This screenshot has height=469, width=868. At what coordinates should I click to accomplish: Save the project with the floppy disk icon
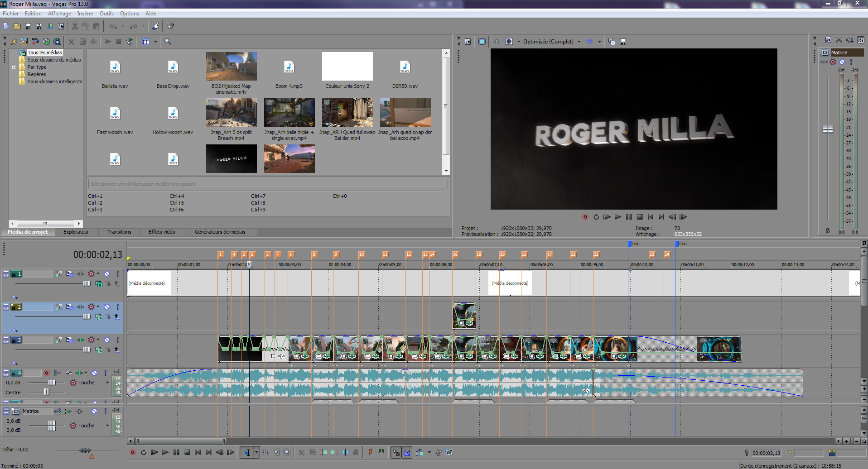(28, 26)
